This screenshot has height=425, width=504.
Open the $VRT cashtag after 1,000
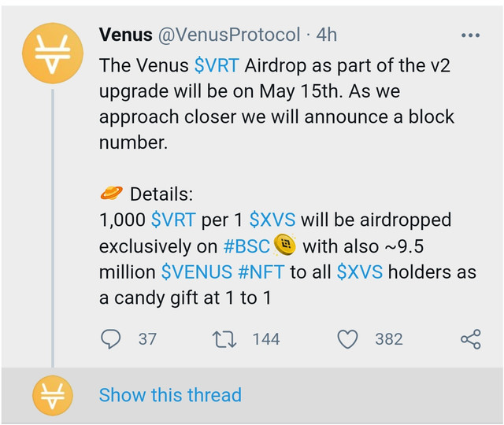[173, 220]
